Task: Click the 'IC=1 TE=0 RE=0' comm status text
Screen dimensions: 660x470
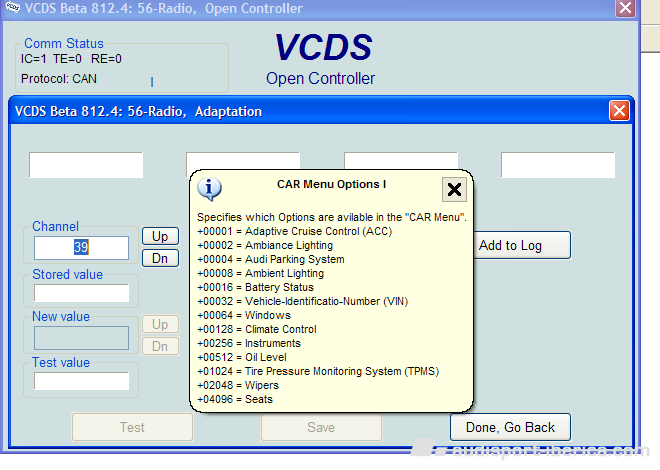Action: click(x=71, y=59)
